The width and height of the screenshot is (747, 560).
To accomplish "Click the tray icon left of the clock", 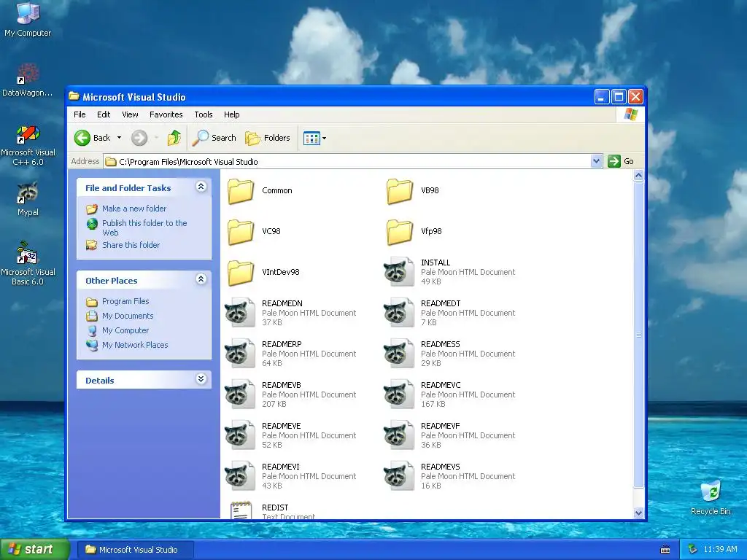I will (692, 550).
